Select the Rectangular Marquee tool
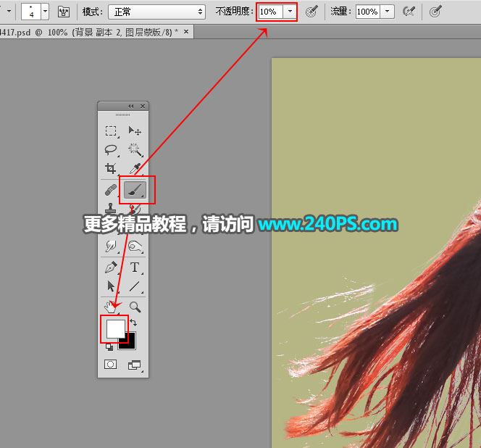 pos(111,130)
